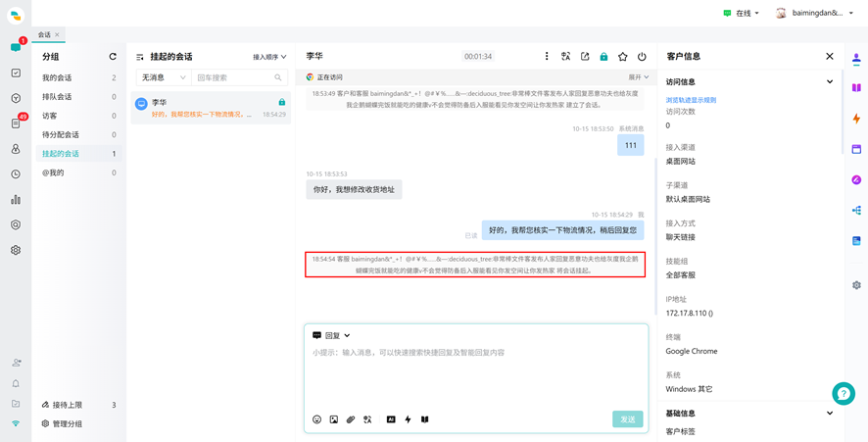Click the image upload icon in reply toolbar
Screen dimensions: 868x442
[x=334, y=419]
